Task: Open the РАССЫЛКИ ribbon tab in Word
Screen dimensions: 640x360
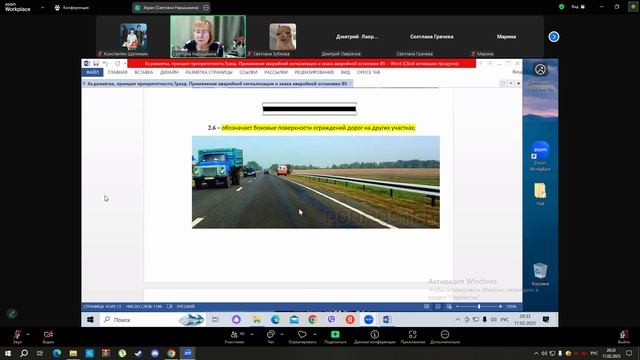Action: 276,72
